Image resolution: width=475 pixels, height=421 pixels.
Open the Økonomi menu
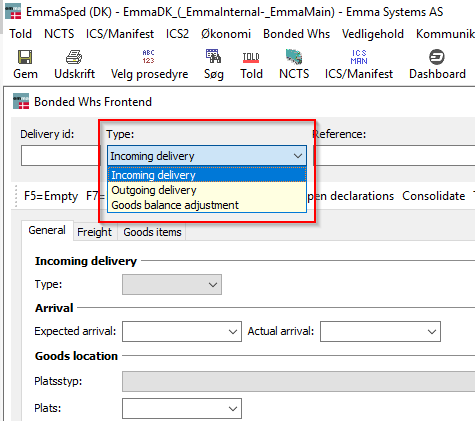point(226,34)
